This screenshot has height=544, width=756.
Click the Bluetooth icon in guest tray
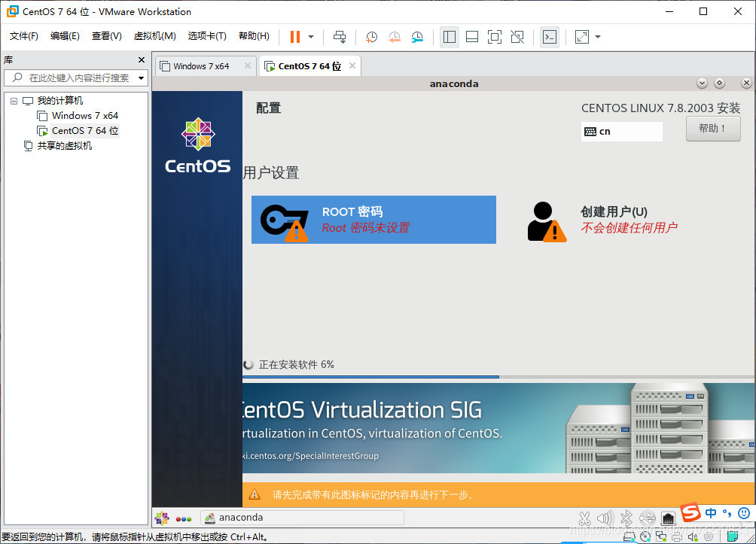click(x=626, y=518)
